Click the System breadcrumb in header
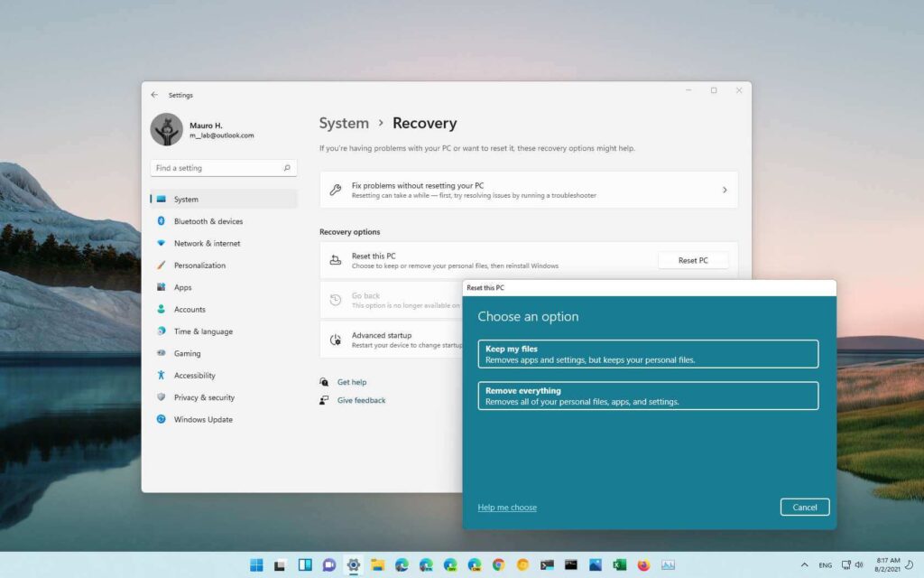 pos(344,123)
